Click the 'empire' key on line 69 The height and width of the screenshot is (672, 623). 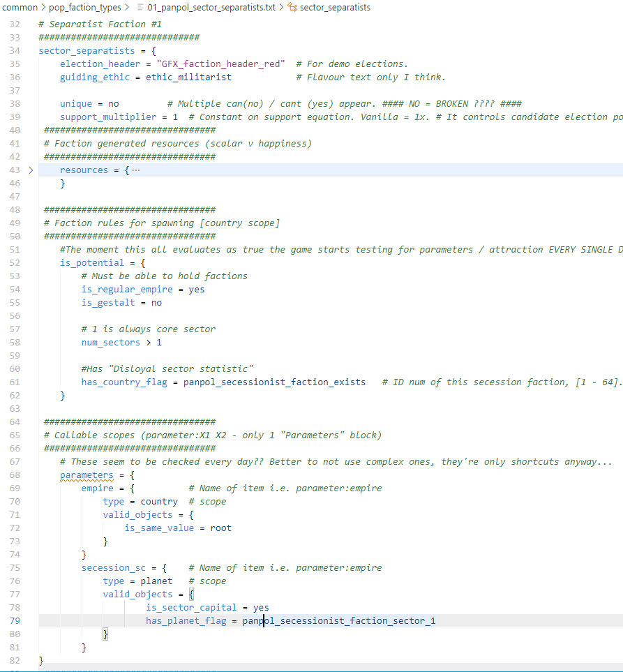(97, 488)
